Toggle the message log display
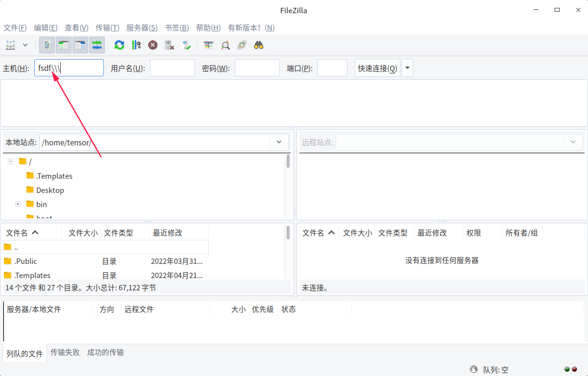Image resolution: width=588 pixels, height=376 pixels. pyautogui.click(x=47, y=45)
